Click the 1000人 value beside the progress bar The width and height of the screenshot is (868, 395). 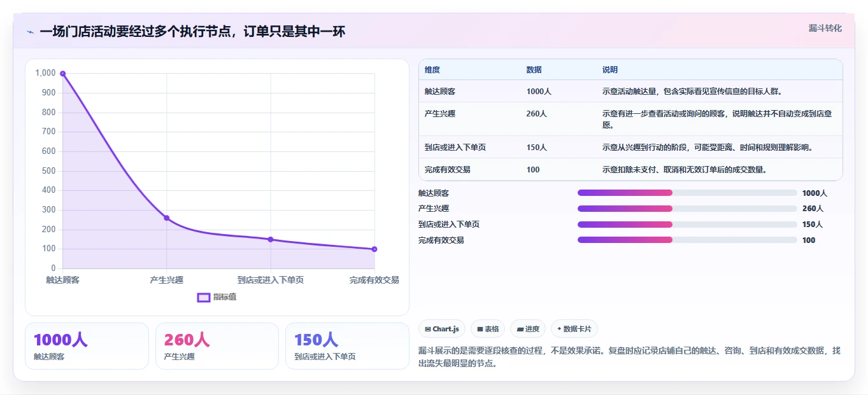tap(815, 193)
